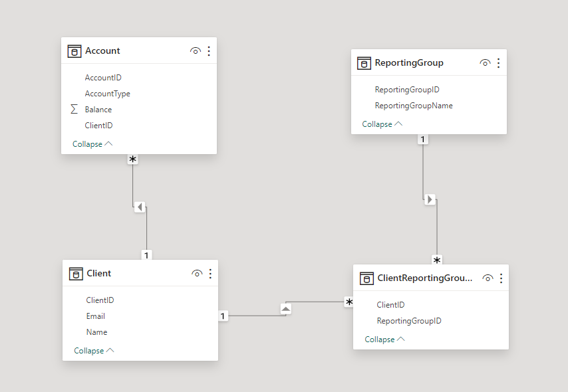Screen dimensions: 568x392
Task: Collapse the ClientReportingGroup table fields
Action: (384, 340)
